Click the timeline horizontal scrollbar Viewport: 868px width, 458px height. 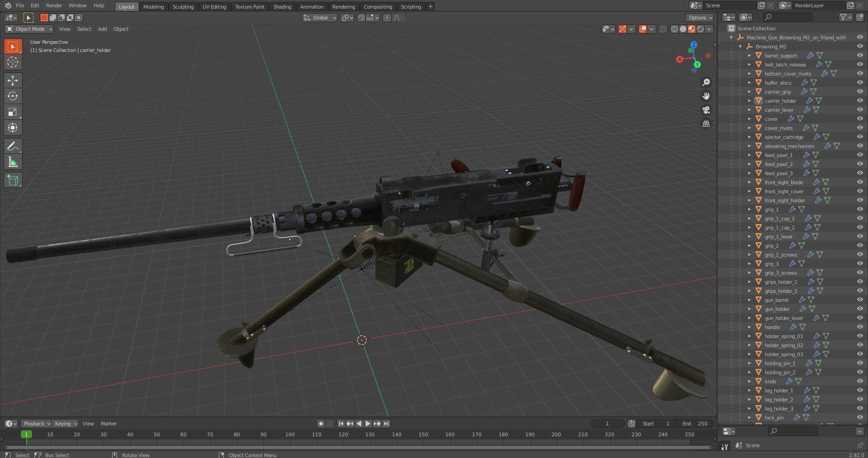357,448
